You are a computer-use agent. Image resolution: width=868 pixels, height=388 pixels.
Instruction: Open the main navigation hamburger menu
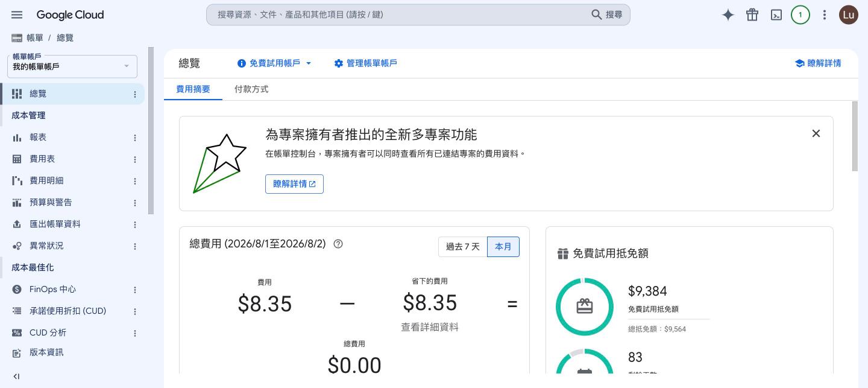click(x=17, y=14)
